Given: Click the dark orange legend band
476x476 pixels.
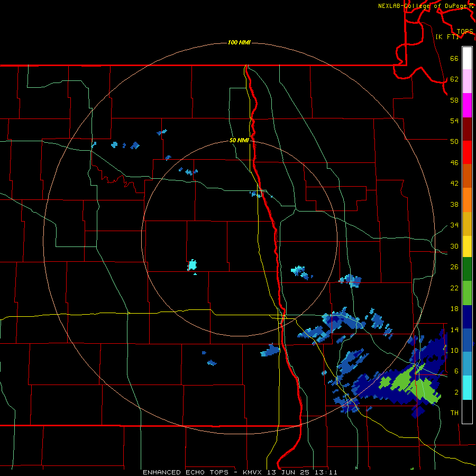Looking at the screenshot, I should [x=467, y=176].
